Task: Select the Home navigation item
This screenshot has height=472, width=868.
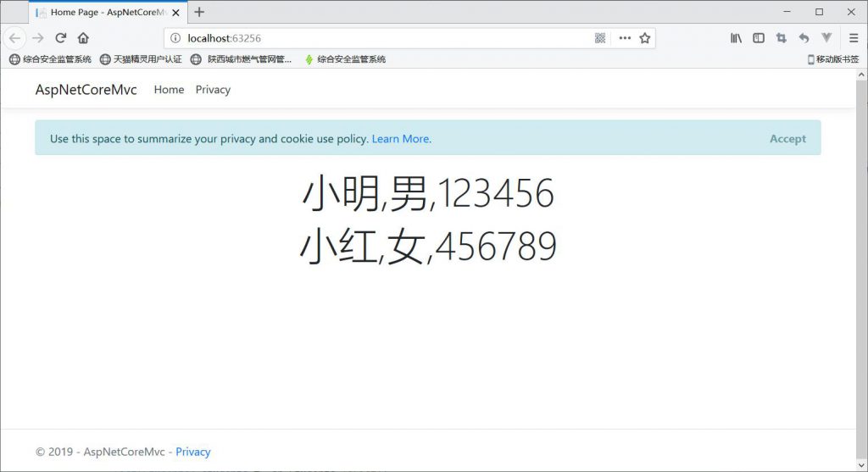Action: tap(169, 90)
